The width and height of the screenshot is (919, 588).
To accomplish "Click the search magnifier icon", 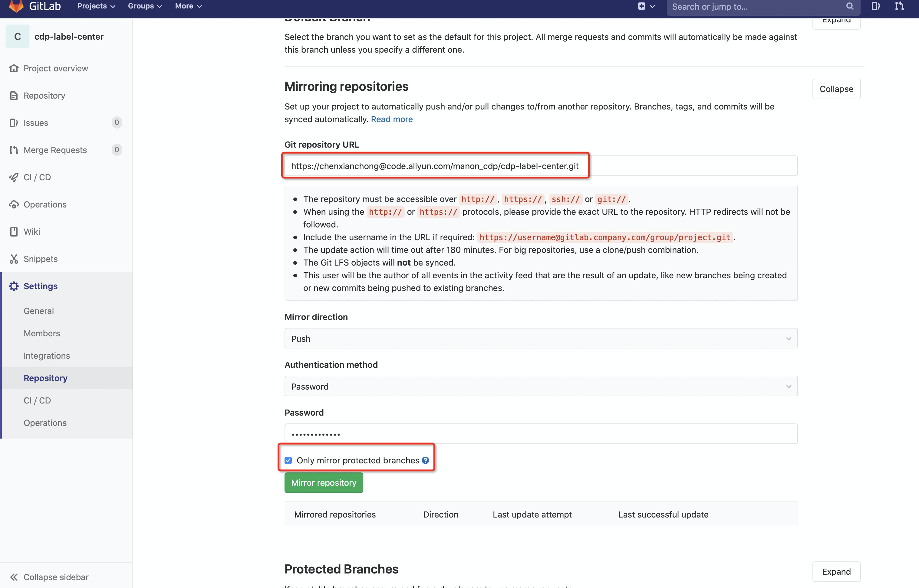I will [x=849, y=6].
